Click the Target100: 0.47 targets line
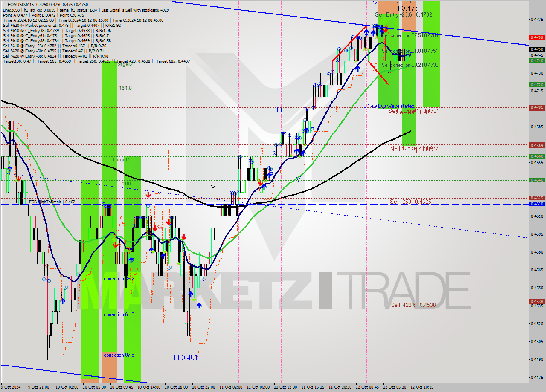 click(x=96, y=61)
